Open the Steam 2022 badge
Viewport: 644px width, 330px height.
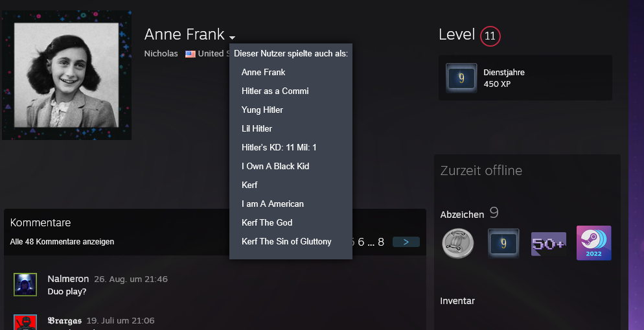(x=593, y=243)
